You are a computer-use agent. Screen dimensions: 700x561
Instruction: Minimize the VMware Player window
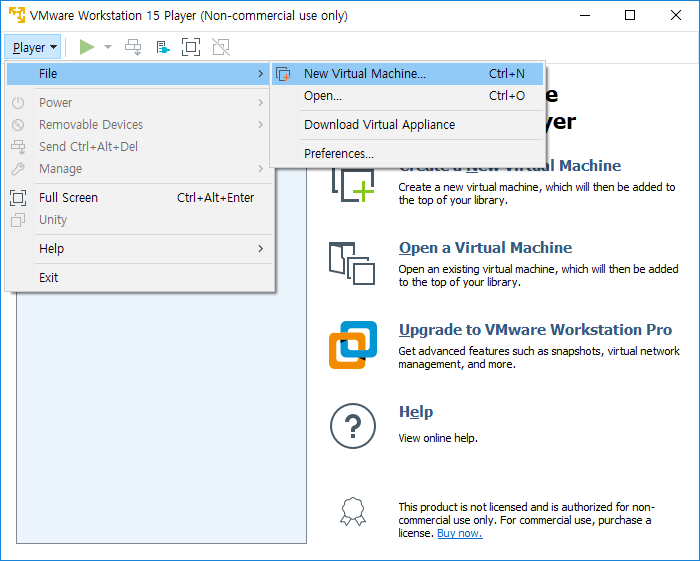[585, 15]
